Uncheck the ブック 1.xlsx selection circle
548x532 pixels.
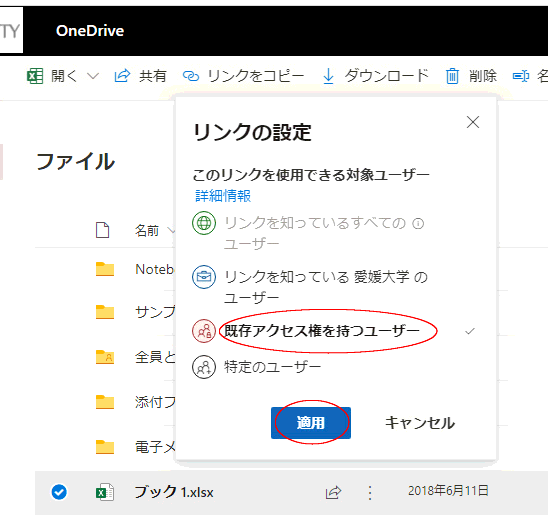click(x=59, y=492)
